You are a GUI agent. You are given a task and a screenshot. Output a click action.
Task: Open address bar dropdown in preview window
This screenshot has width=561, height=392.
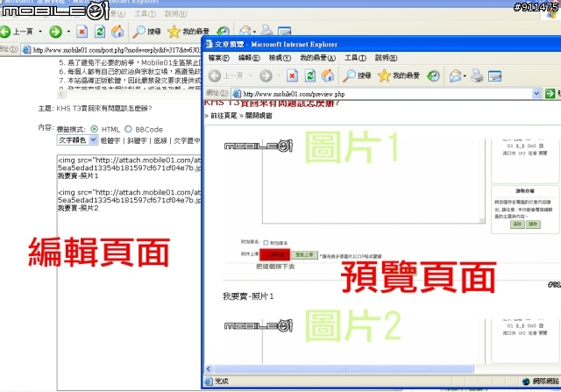(536, 94)
